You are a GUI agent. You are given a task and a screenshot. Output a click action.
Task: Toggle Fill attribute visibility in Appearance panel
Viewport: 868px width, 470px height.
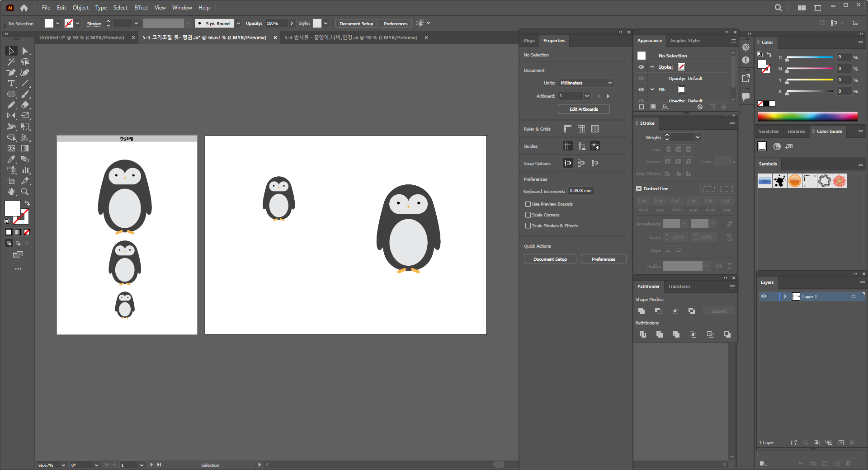641,89
